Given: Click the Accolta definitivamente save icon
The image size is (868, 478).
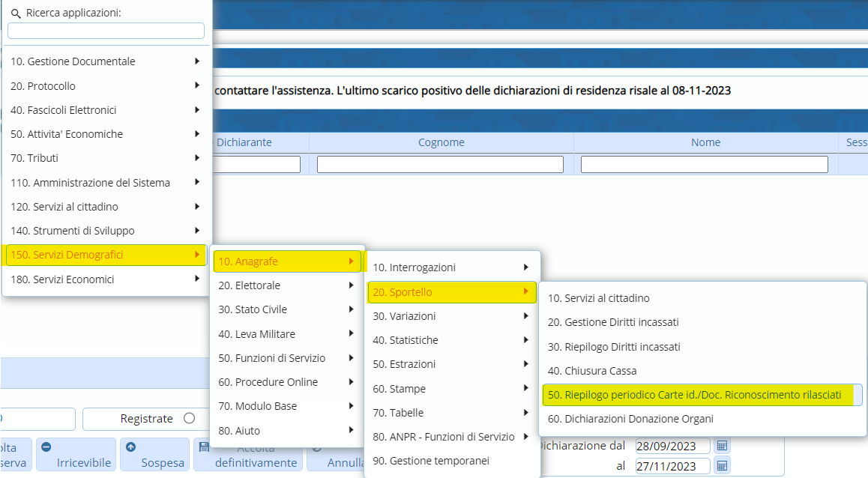Looking at the screenshot, I should (x=204, y=447).
